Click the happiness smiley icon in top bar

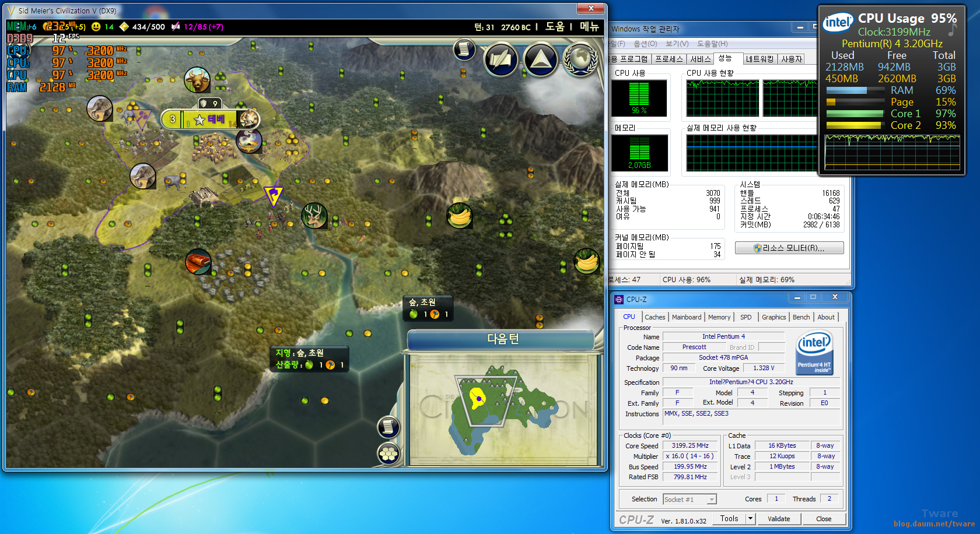click(96, 26)
